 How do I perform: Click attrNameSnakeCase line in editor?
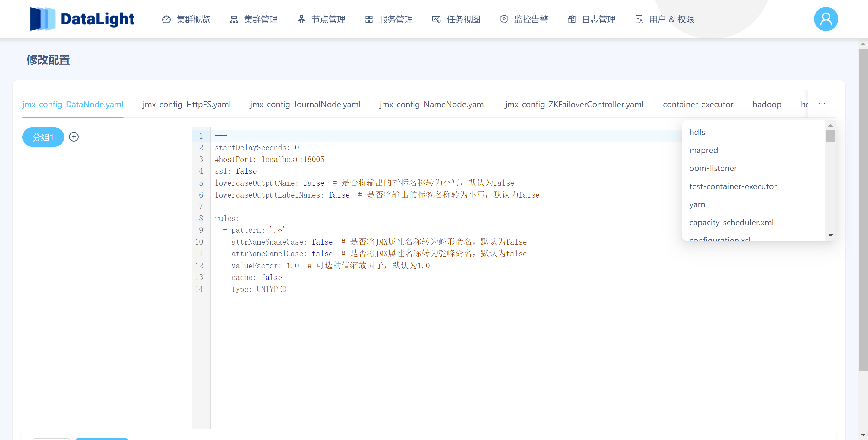tap(379, 242)
